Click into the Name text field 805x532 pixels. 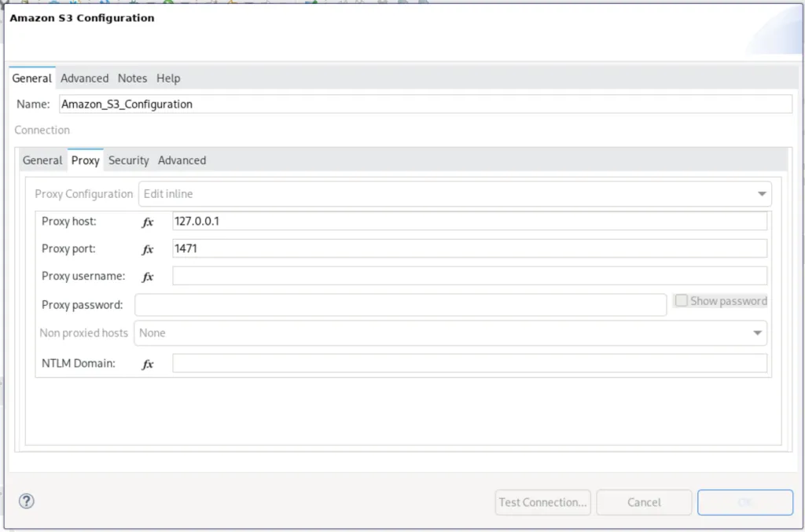point(425,104)
